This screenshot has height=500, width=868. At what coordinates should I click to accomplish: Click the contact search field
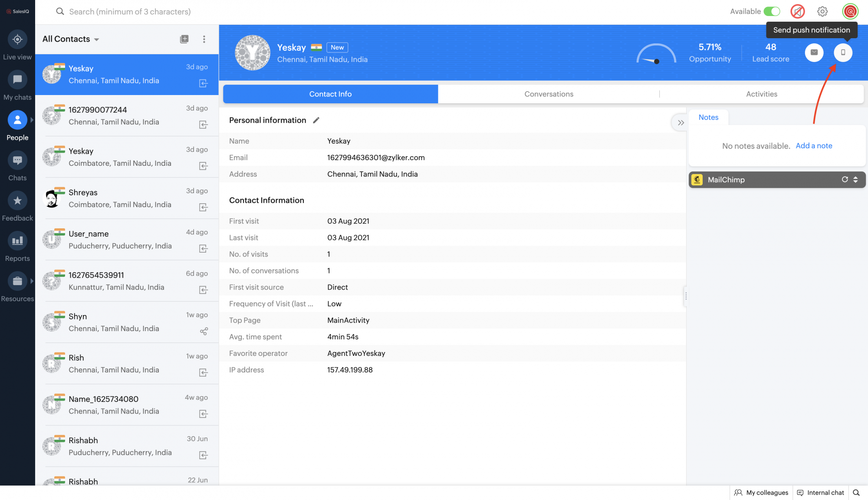coord(130,12)
